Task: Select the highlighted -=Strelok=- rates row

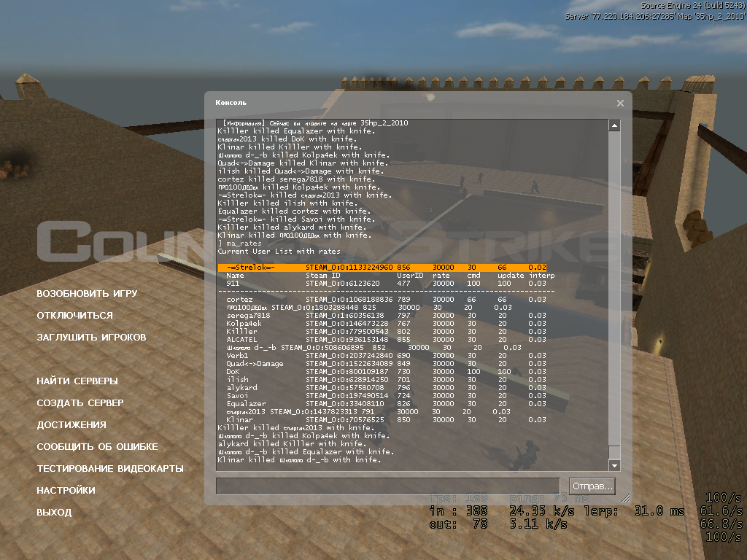Action: [382, 268]
